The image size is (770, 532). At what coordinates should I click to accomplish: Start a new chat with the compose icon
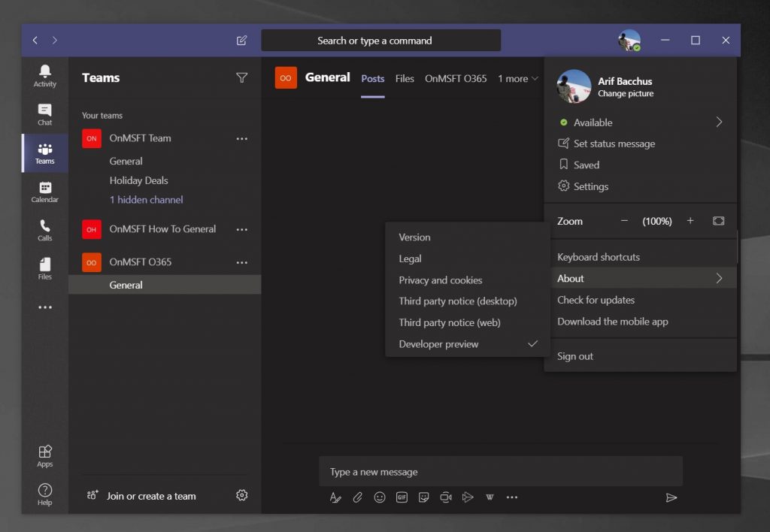click(x=241, y=41)
